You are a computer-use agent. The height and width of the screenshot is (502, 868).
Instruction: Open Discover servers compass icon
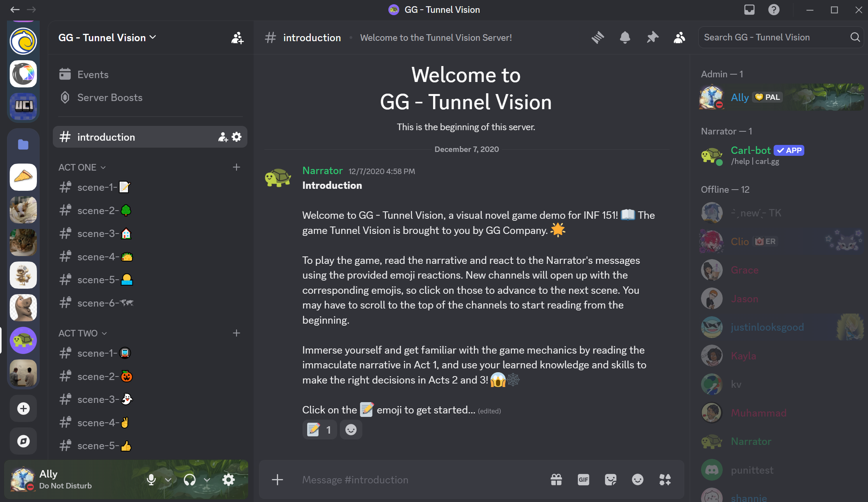[23, 441]
